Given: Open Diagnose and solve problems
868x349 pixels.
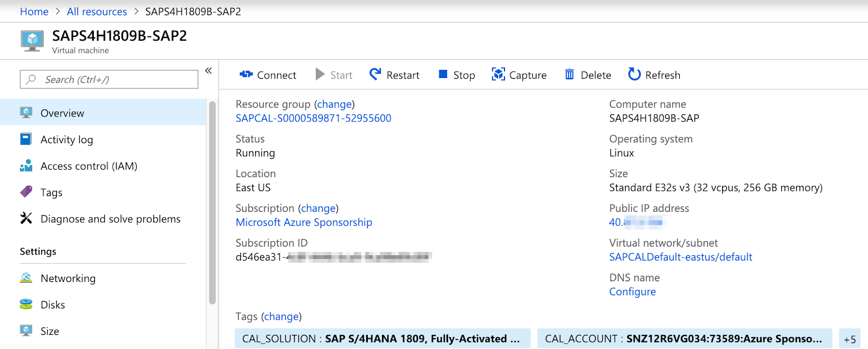Looking at the screenshot, I should pyautogui.click(x=103, y=219).
